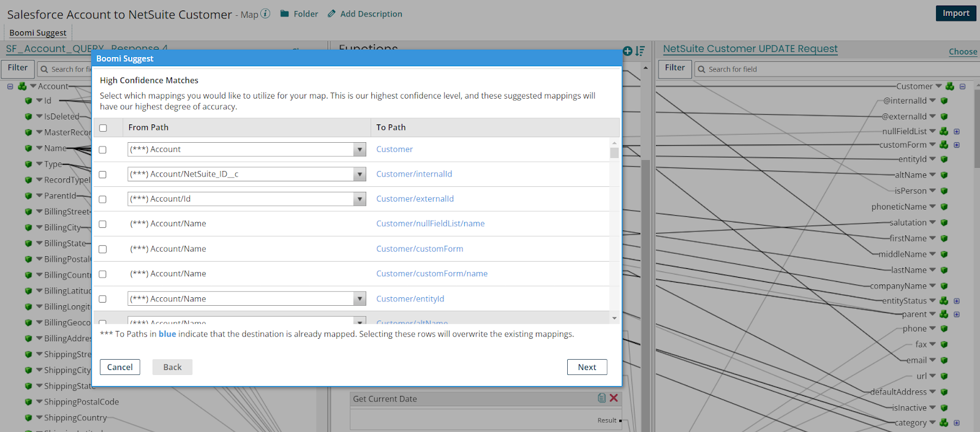Click the green blocks icon beside the Customer root
Screen dimensions: 980x432
[950, 86]
